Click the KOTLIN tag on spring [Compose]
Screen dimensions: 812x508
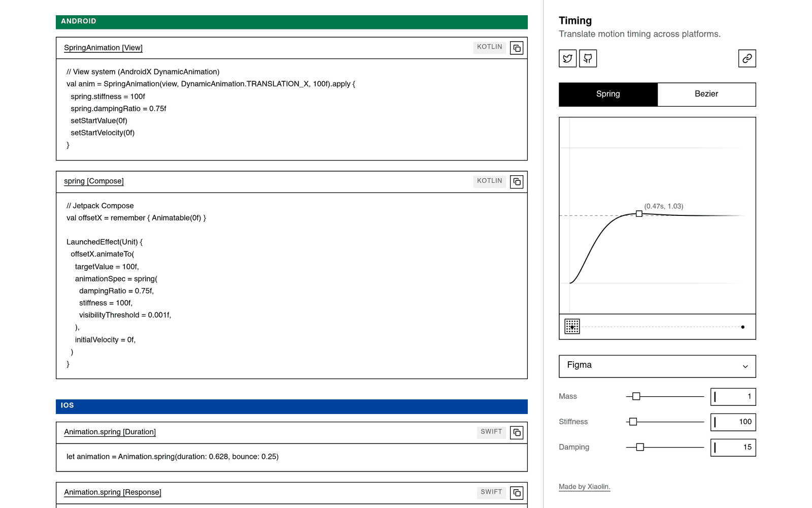[x=489, y=181]
